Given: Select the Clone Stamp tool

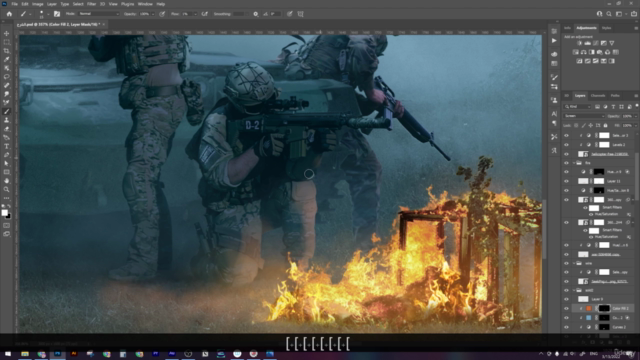Looking at the screenshot, I should [7, 120].
